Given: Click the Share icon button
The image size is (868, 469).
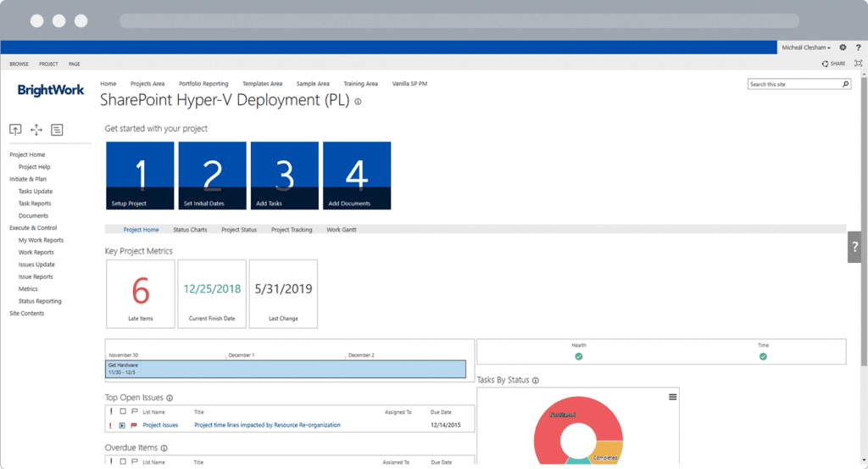Looking at the screenshot, I should 834,64.
